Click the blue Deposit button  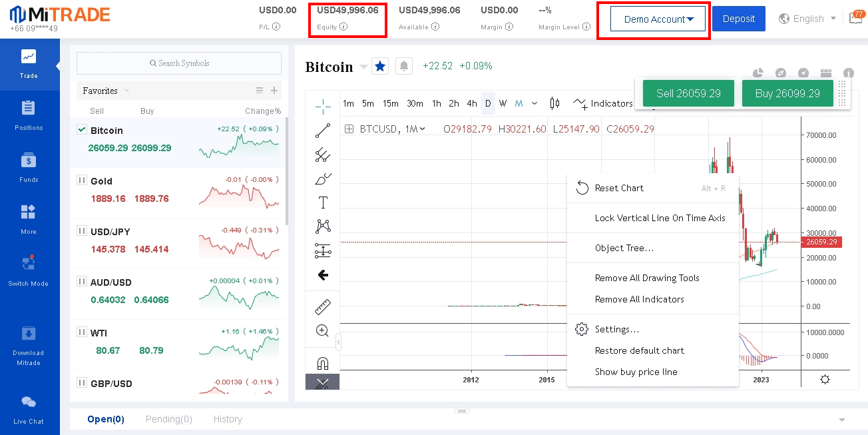pyautogui.click(x=738, y=19)
